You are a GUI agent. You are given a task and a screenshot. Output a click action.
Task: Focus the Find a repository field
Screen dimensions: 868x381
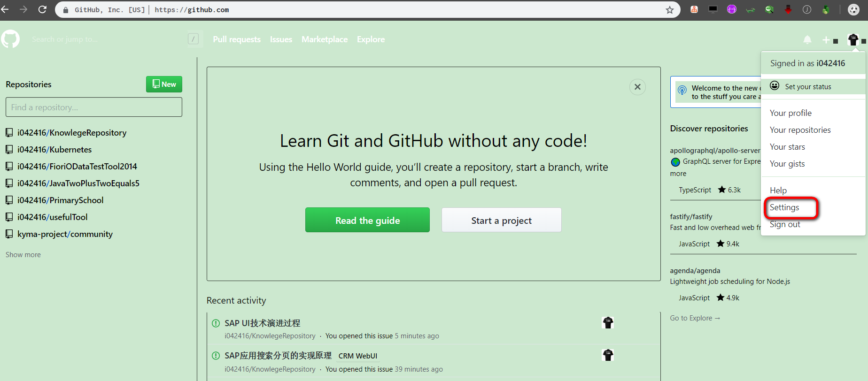[x=94, y=107]
